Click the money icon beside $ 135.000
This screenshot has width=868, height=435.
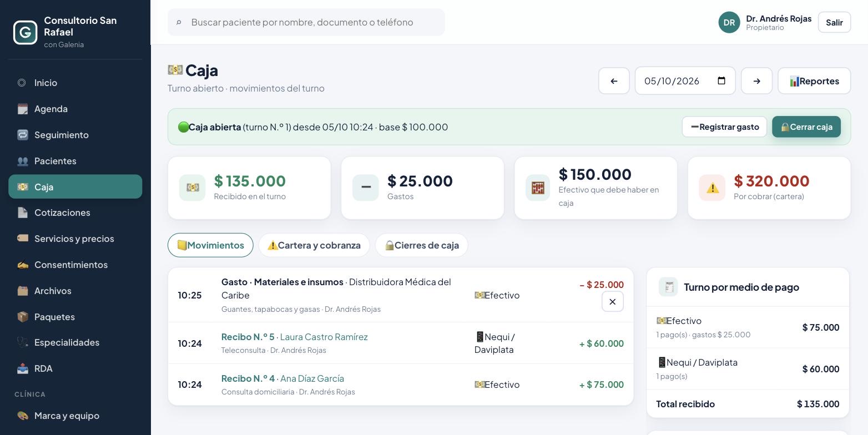click(x=193, y=188)
